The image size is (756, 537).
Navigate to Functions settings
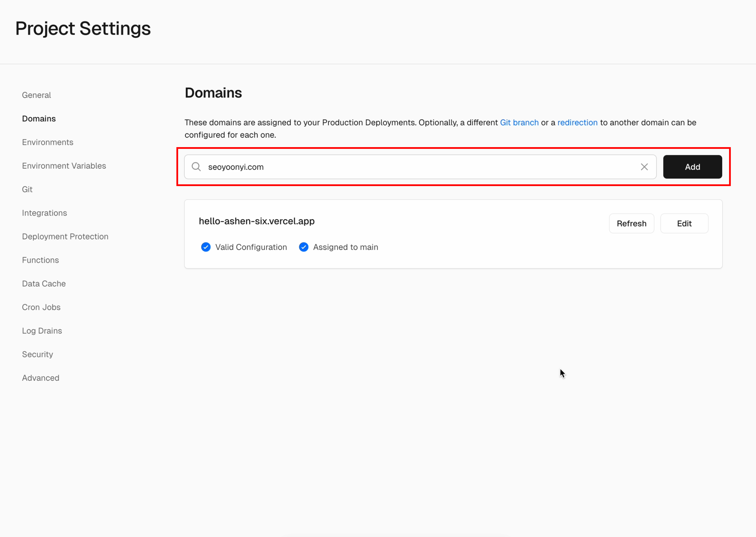(x=40, y=260)
